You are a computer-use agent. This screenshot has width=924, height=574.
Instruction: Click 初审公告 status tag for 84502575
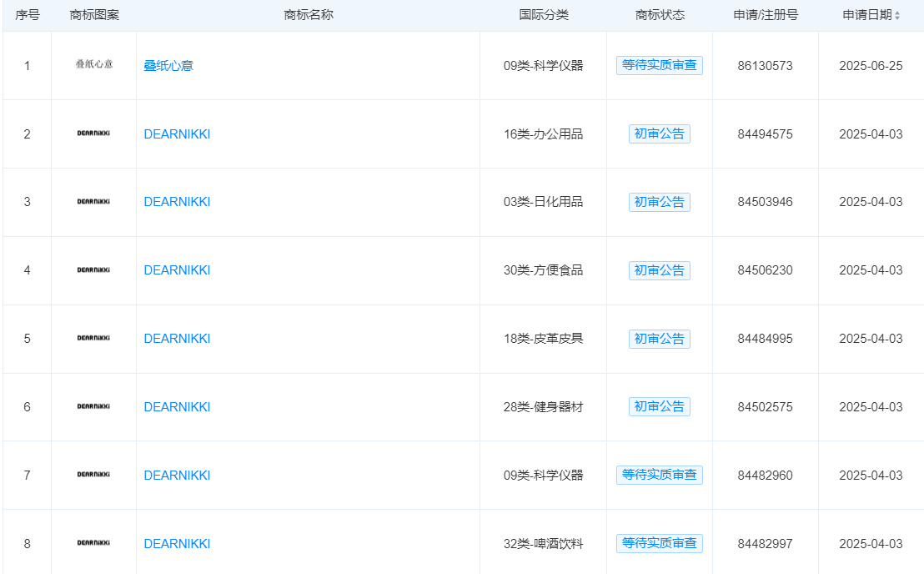coord(660,406)
